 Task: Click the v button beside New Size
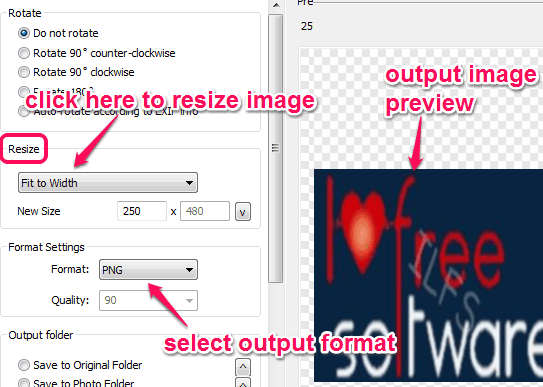coord(243,212)
